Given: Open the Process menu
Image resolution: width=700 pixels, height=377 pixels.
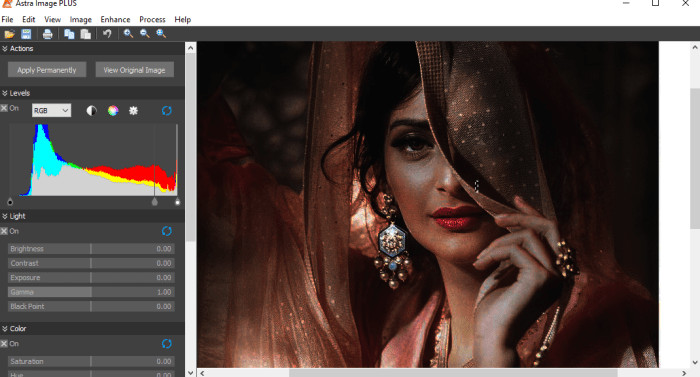Looking at the screenshot, I should 152,20.
